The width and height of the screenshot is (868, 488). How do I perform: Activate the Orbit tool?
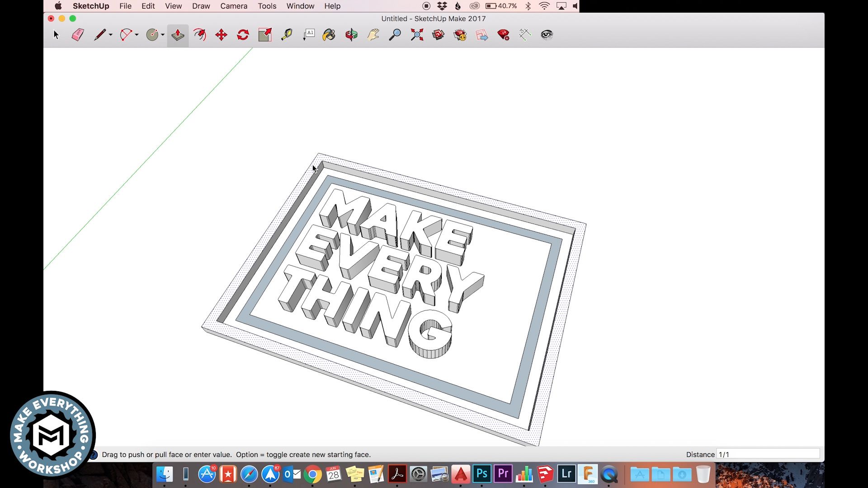click(351, 34)
